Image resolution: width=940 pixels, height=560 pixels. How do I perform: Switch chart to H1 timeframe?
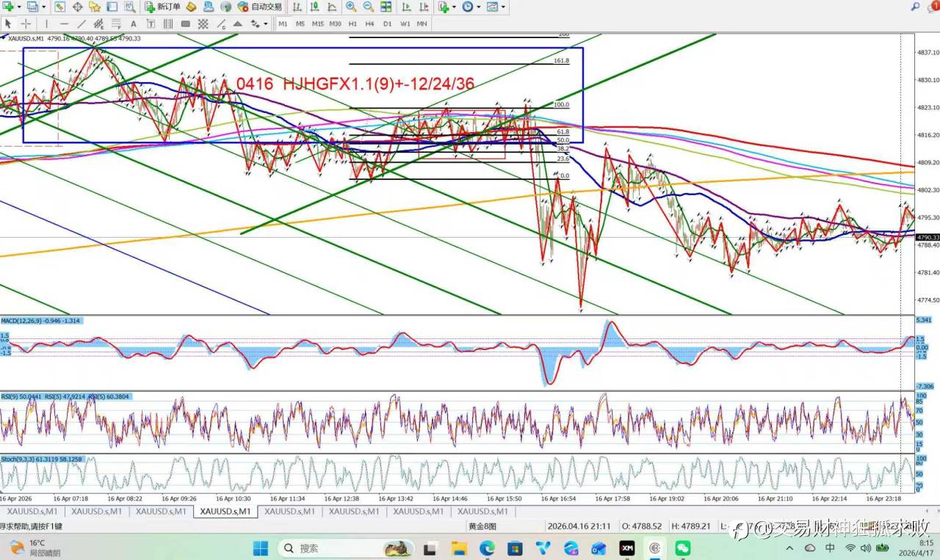(352, 23)
